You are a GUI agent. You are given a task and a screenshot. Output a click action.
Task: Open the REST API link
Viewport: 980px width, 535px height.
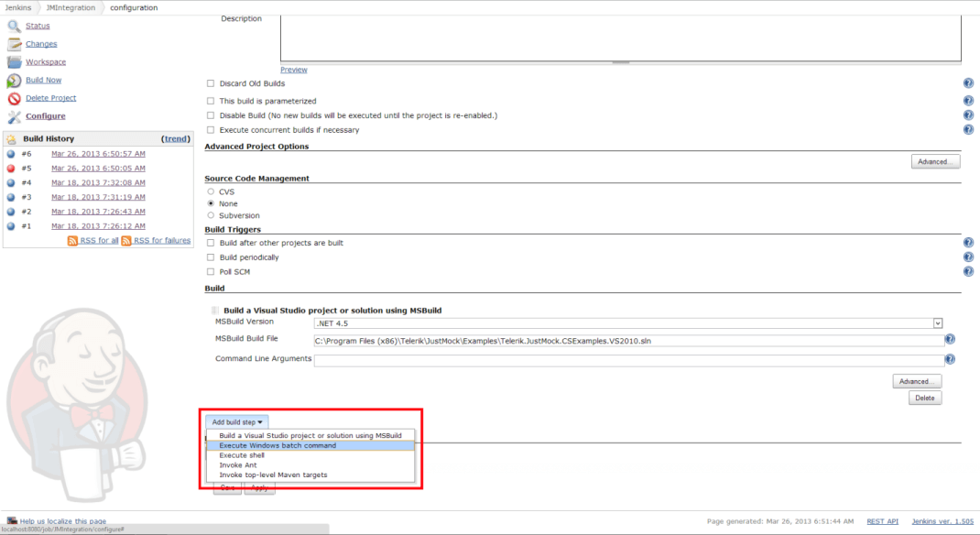(x=883, y=521)
